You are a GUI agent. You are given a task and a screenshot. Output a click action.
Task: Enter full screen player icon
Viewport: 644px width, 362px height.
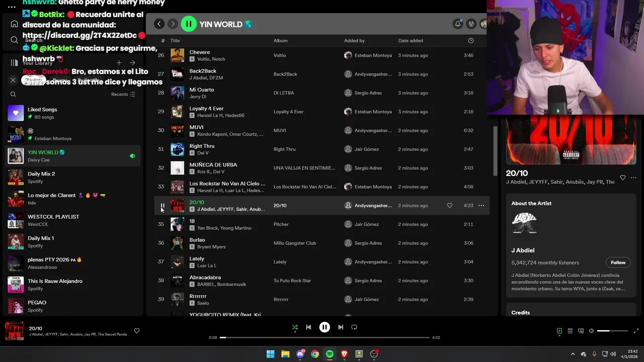[x=636, y=331]
